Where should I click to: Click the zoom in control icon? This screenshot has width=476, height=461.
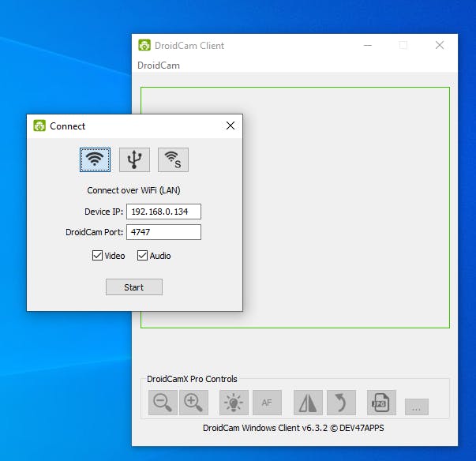tap(193, 403)
